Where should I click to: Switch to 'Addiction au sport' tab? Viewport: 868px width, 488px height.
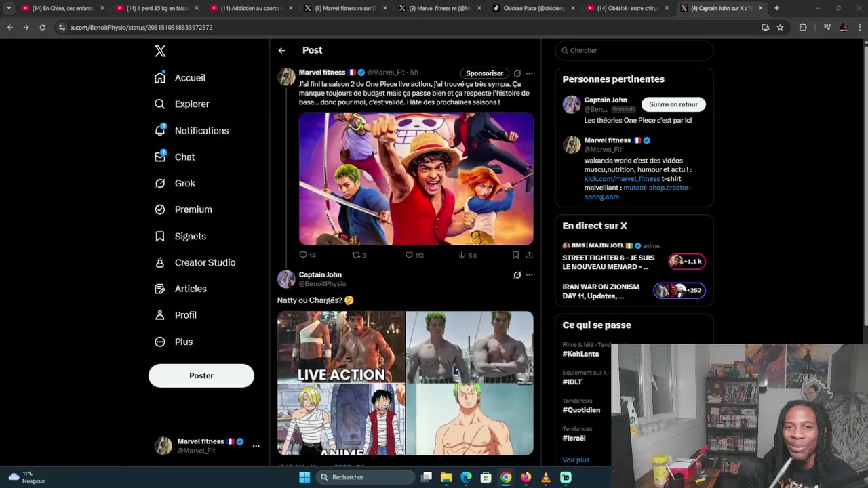[x=252, y=8]
